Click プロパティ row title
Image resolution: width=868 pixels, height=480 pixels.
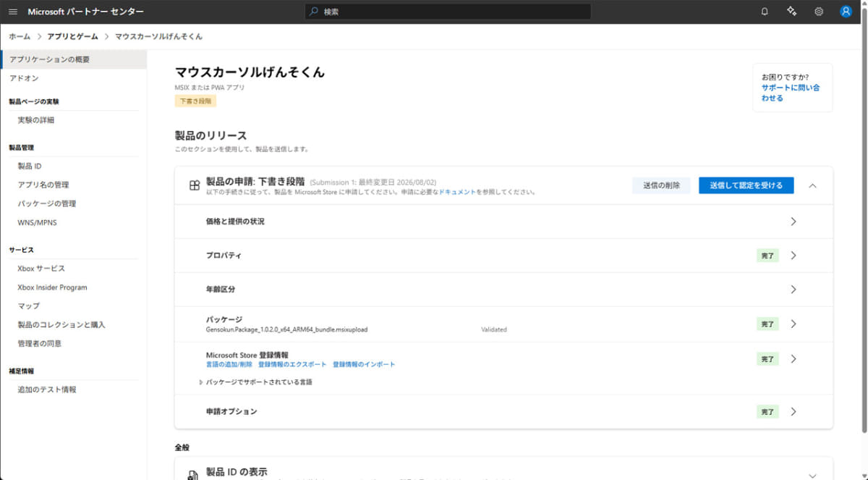click(x=224, y=256)
